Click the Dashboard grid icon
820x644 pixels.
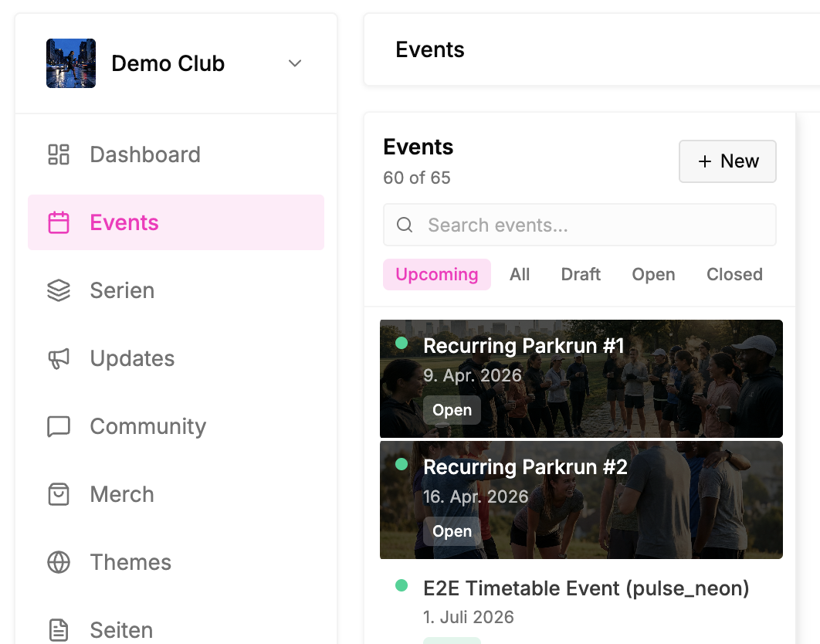click(x=59, y=154)
